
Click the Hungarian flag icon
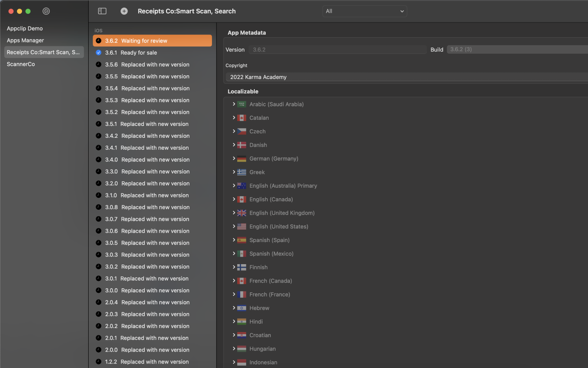coord(242,349)
